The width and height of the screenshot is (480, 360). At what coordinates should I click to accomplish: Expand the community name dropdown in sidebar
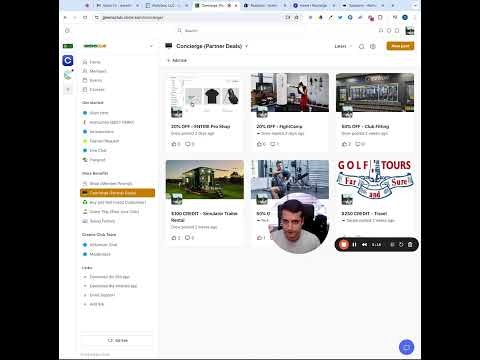(x=151, y=46)
